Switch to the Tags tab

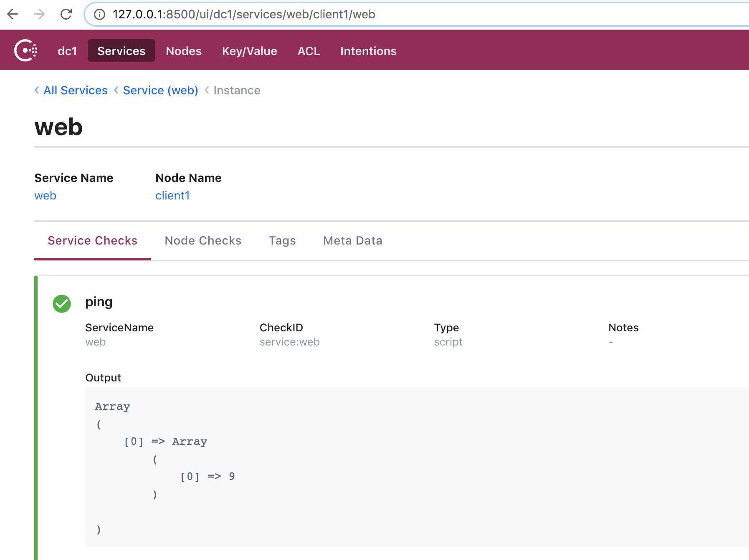[282, 241]
